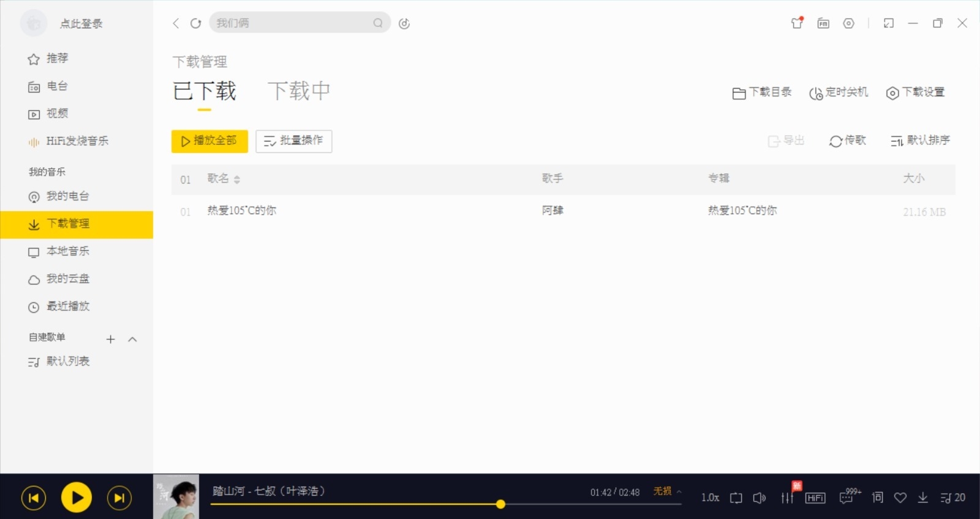
Task: Toggle favorite heart for current song
Action: pyautogui.click(x=900, y=498)
